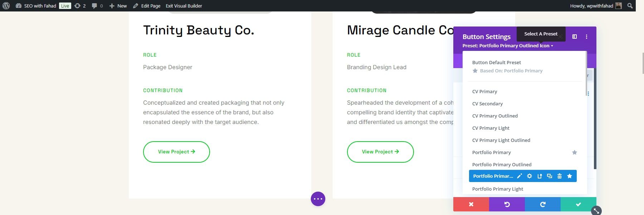Select the CV Secondary preset
The width and height of the screenshot is (644, 215).
pos(487,104)
